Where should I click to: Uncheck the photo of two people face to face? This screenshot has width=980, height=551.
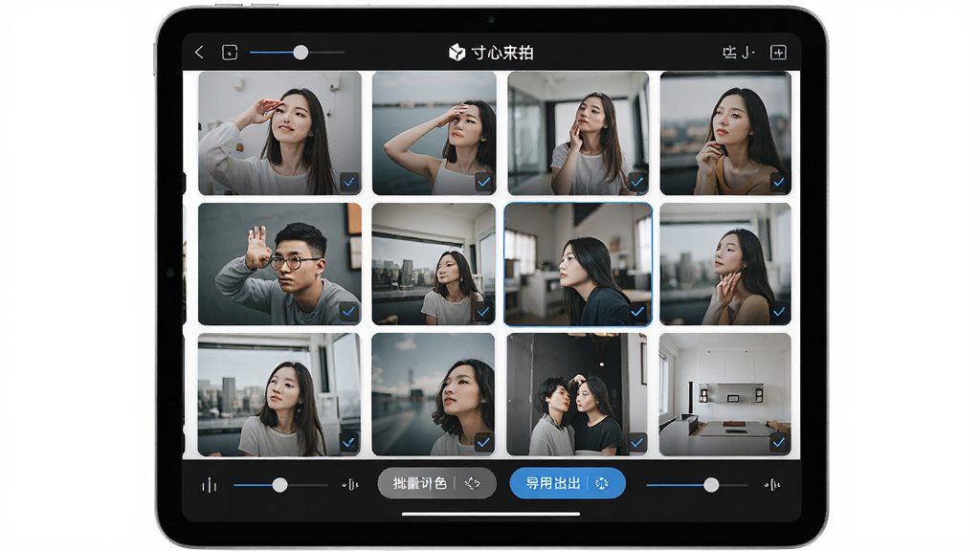[x=636, y=442]
